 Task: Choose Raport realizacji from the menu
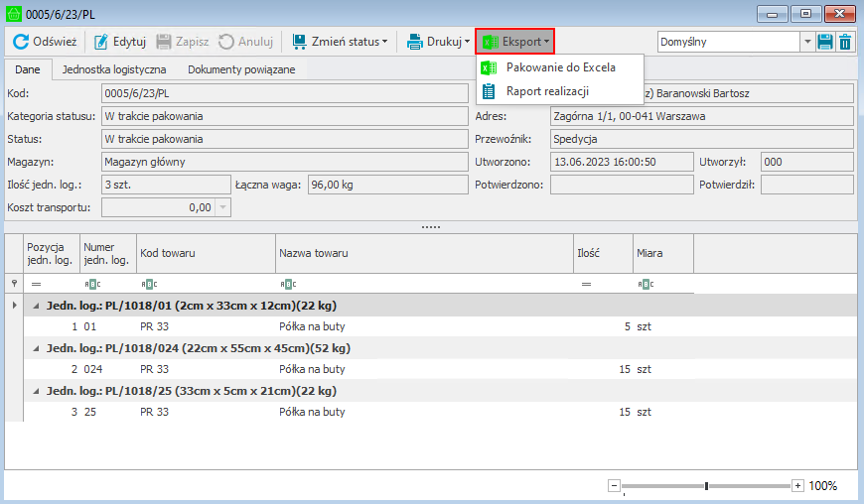click(547, 91)
